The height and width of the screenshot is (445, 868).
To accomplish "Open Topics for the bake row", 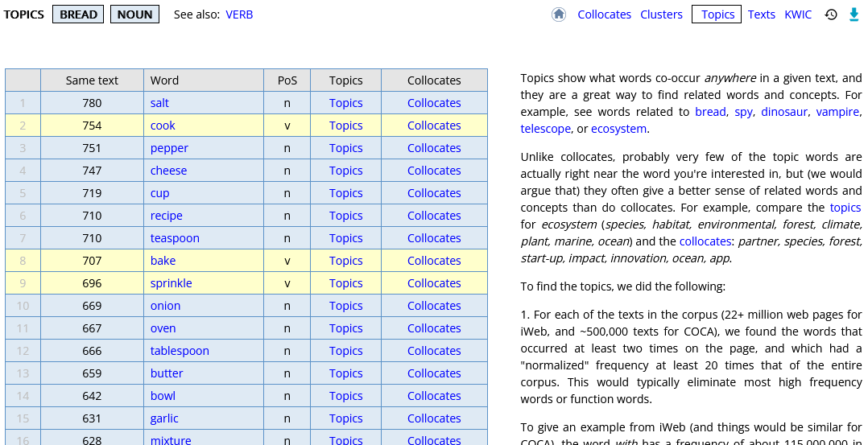I will coord(346,261).
